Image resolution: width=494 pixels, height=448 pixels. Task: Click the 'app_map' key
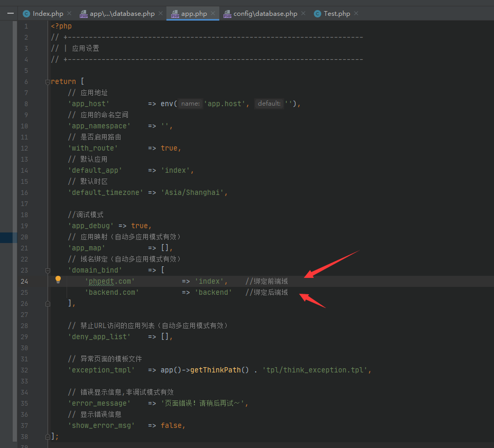(x=86, y=248)
